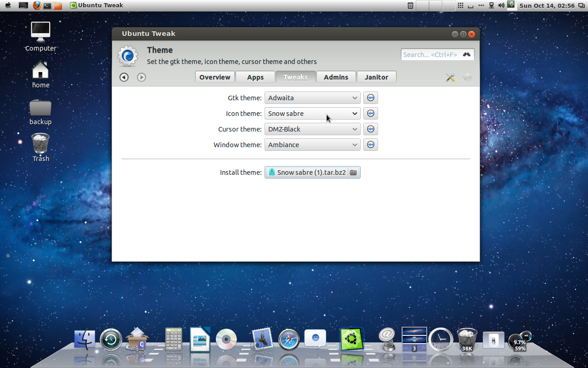Viewport: 588px width, 368px height.
Task: Reset Gtk theme with its round button
Action: pos(371,98)
